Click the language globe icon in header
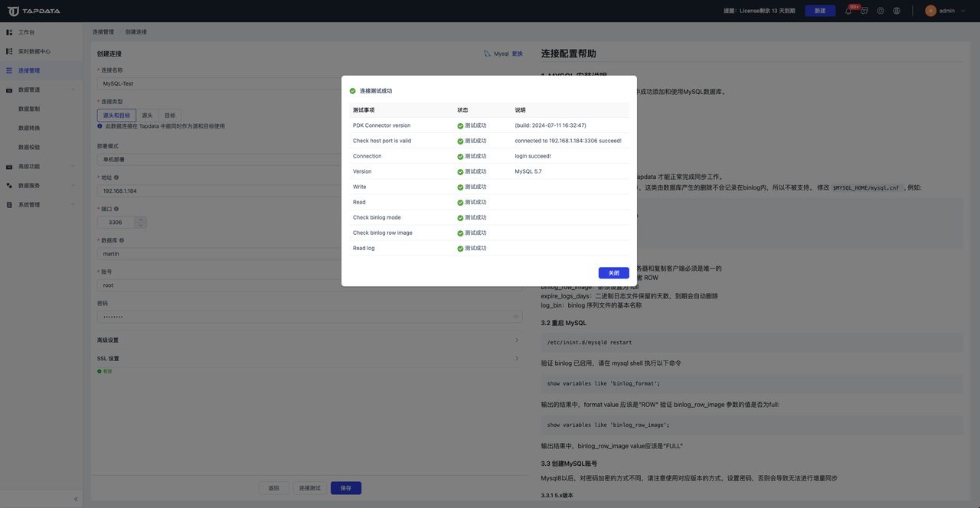Viewport: 980px width, 508px height. pyautogui.click(x=897, y=11)
